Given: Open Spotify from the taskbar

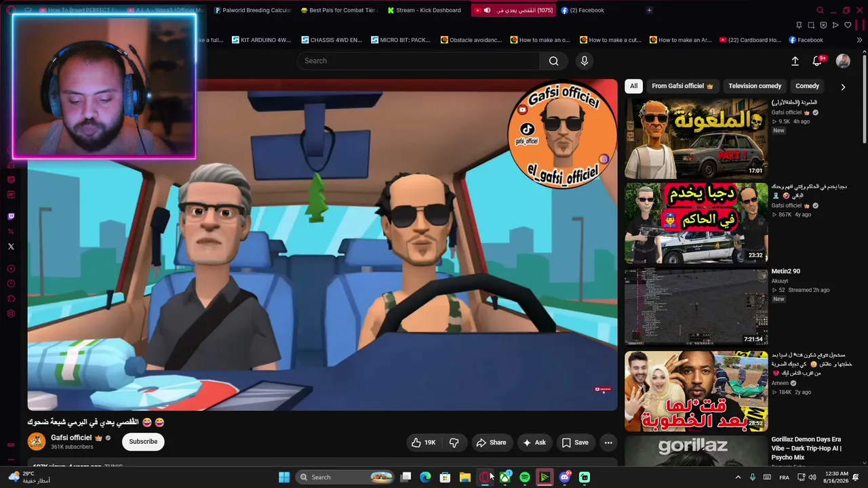Looking at the screenshot, I should pyautogui.click(x=525, y=477).
